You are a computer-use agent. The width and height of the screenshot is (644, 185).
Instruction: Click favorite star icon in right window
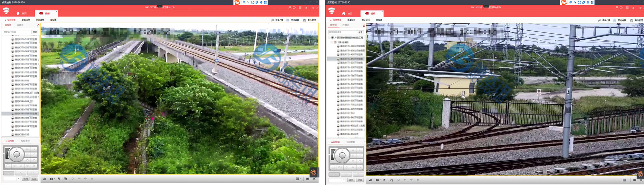click(364, 25)
